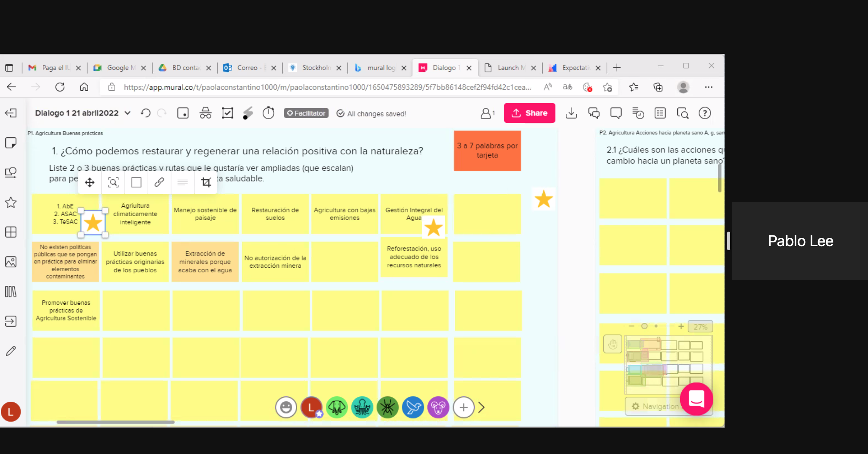868x454 pixels.
Task: Open the reactions smiley emoji button
Action: tap(286, 407)
